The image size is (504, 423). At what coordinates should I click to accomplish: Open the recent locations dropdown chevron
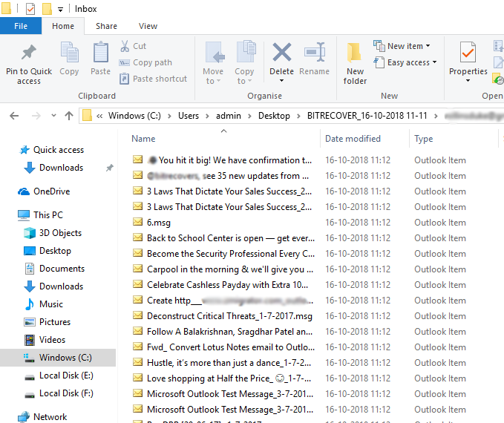[x=53, y=115]
